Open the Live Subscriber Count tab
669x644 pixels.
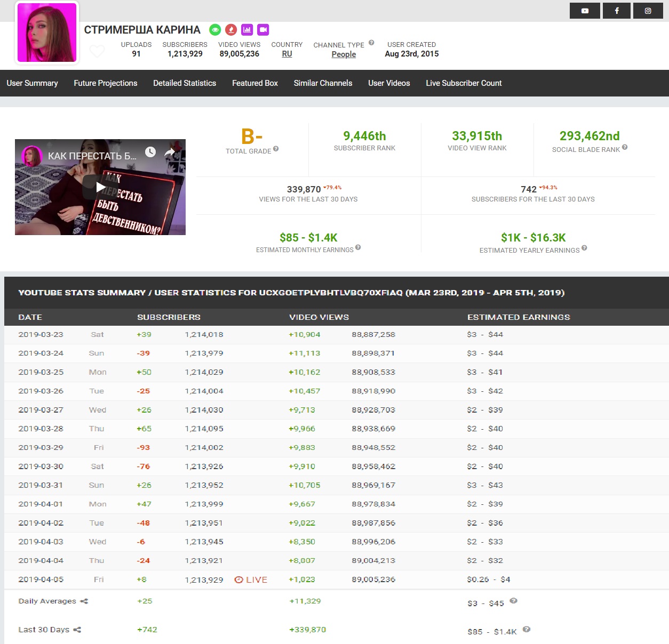[464, 83]
